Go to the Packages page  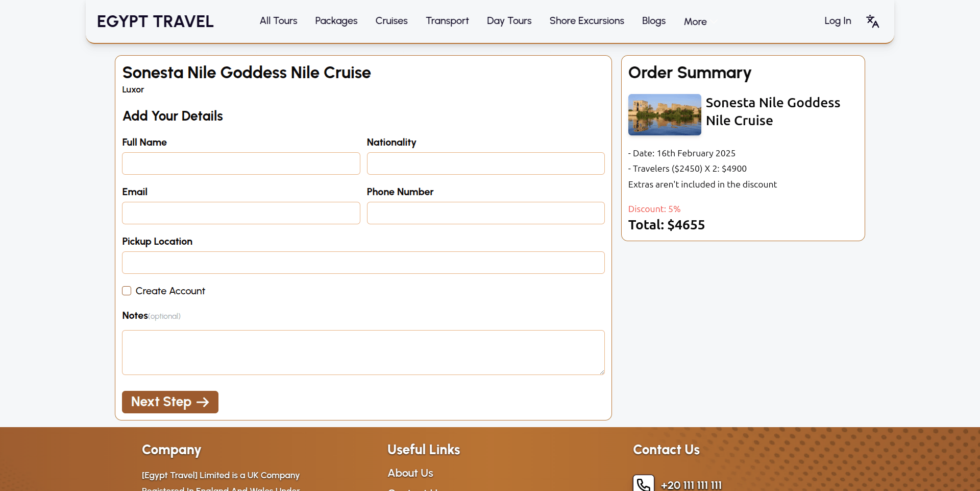click(336, 21)
